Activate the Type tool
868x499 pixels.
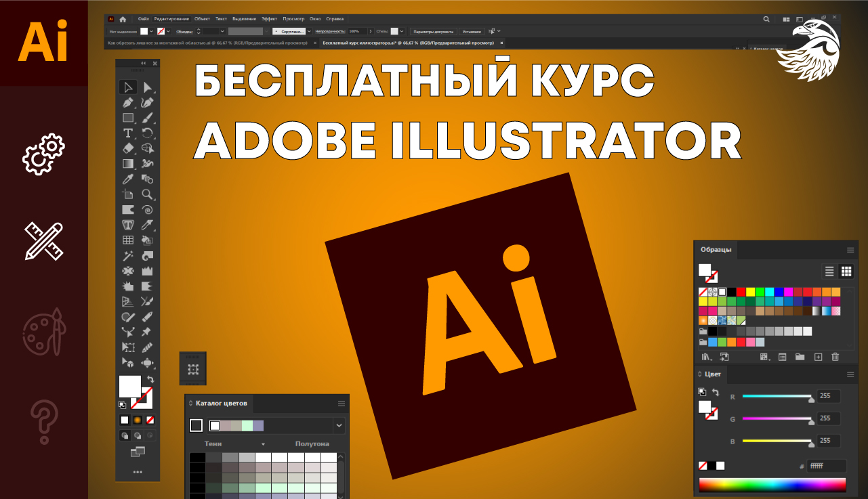click(127, 133)
